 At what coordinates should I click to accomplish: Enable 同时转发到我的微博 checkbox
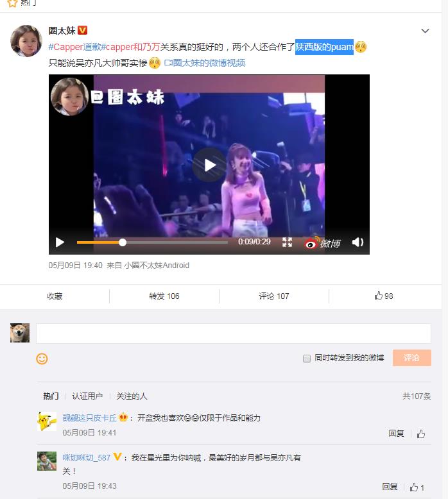coord(307,359)
